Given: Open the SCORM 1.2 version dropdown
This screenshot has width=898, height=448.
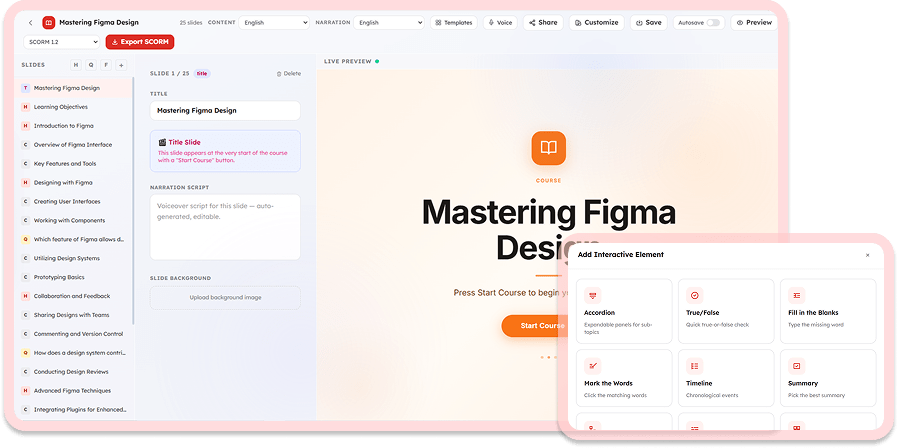Looking at the screenshot, I should coord(62,42).
